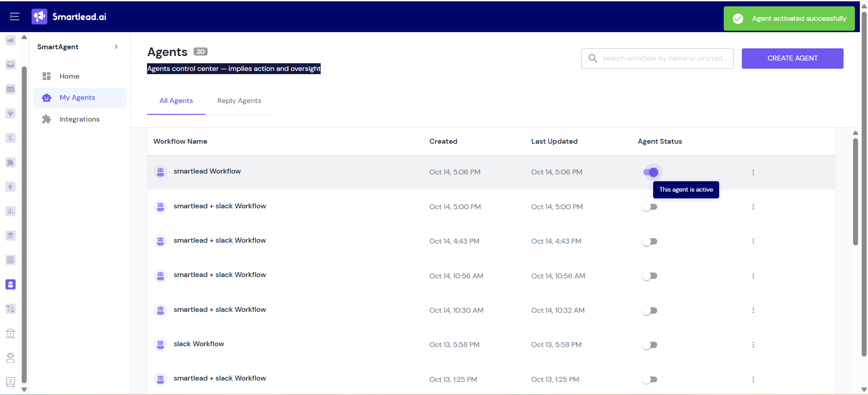This screenshot has width=868, height=395.
Task: Open the puzzle piece icon in left rail
Action: click(10, 162)
